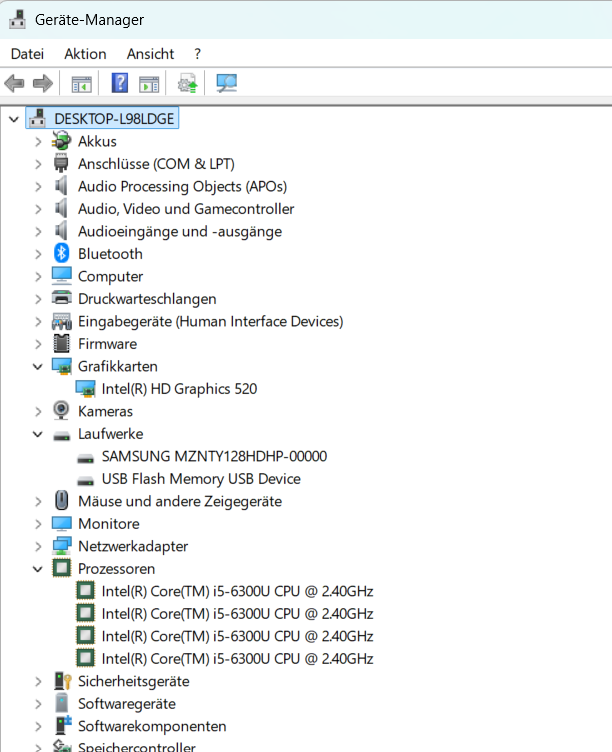
Task: Expand the Bluetooth category
Action: pyautogui.click(x=38, y=254)
